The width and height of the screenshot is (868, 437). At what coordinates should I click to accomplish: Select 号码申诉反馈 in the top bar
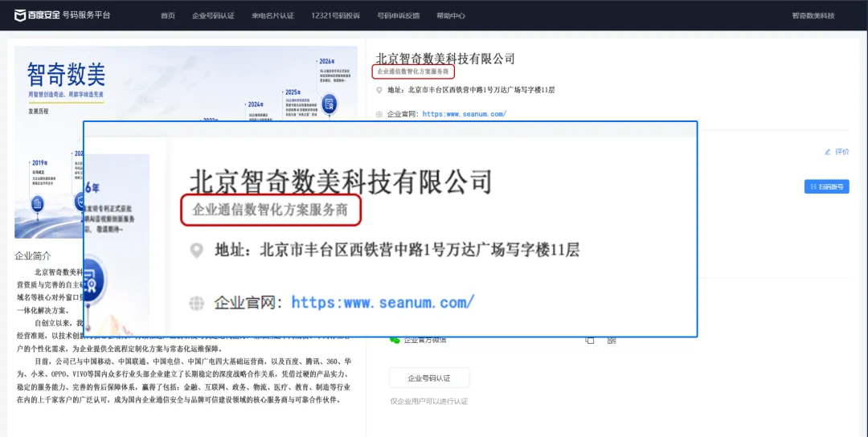[x=399, y=15]
